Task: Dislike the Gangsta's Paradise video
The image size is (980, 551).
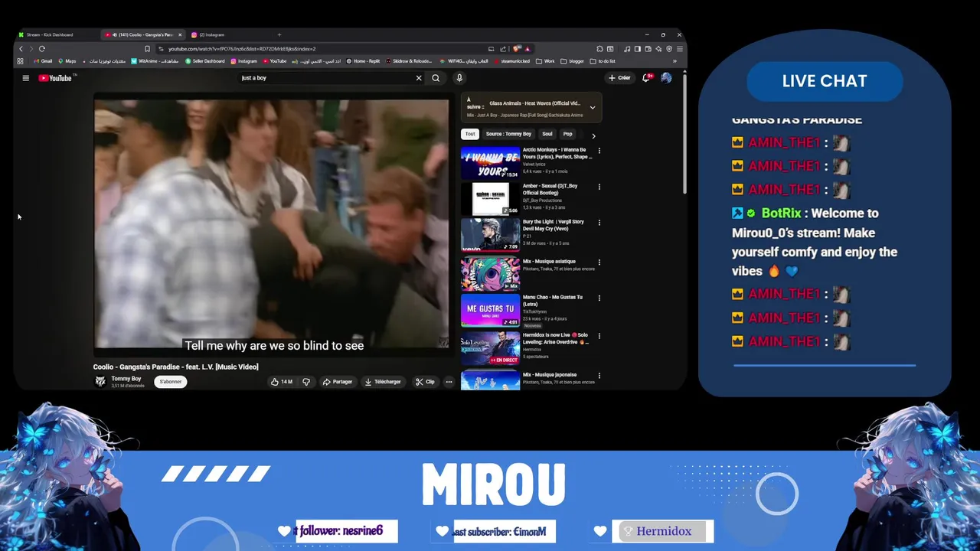Action: 306,382
